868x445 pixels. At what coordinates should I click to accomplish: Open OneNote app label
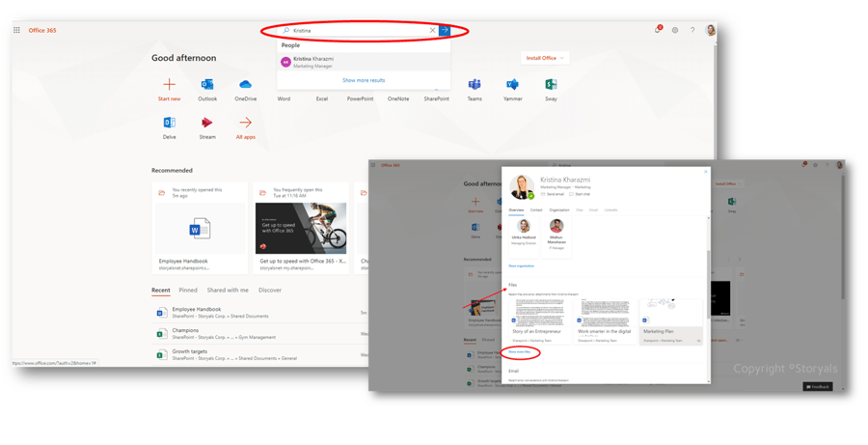point(398,98)
